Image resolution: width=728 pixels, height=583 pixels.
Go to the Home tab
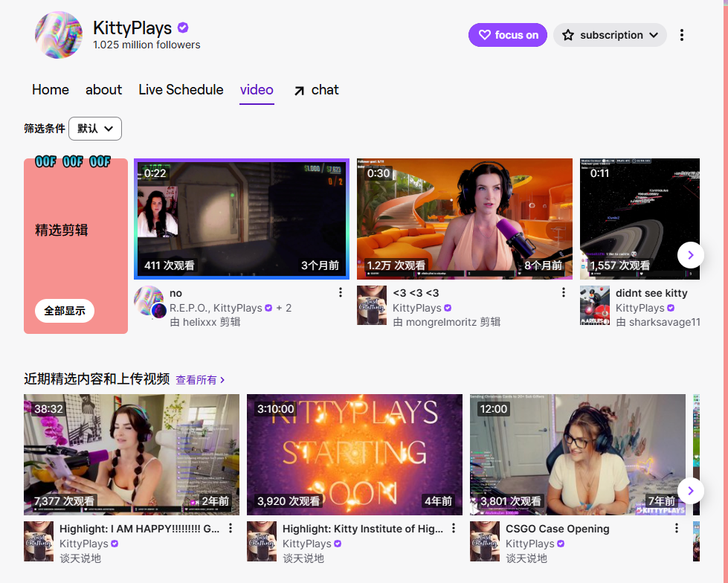click(51, 89)
